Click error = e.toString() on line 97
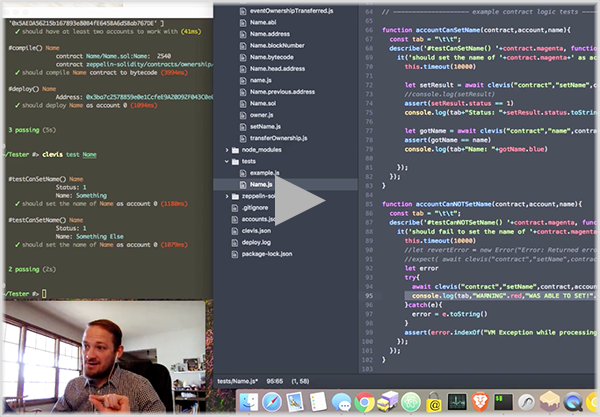 [450, 314]
